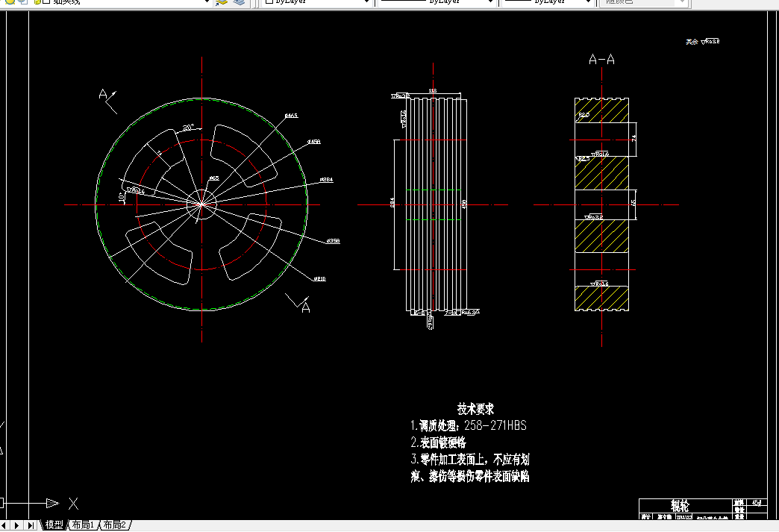Click the color swatch in color control
Screen dimensions: 779x532
pyautogui.click(x=269, y=1)
